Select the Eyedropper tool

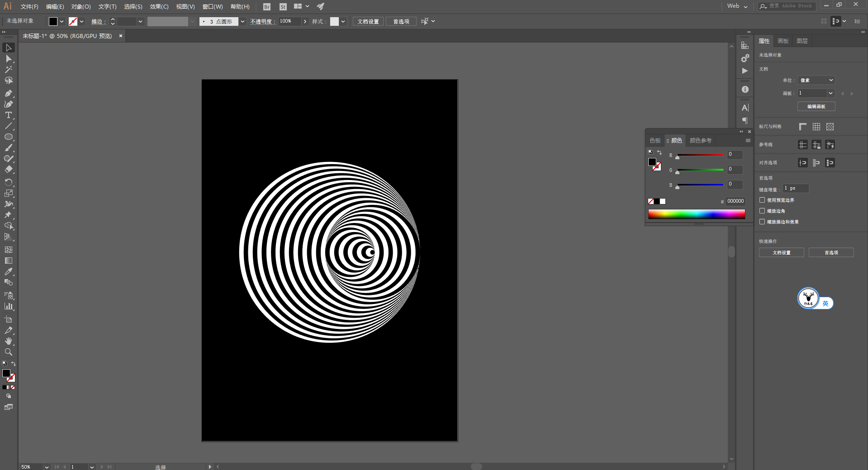pos(8,272)
